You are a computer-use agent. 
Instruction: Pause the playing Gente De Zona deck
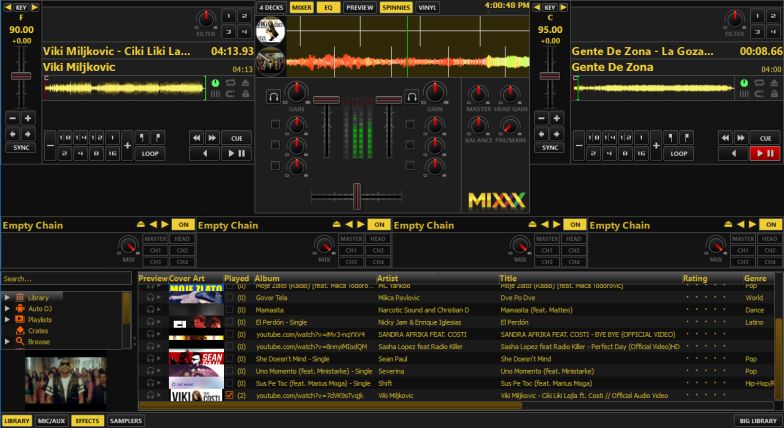tap(765, 154)
